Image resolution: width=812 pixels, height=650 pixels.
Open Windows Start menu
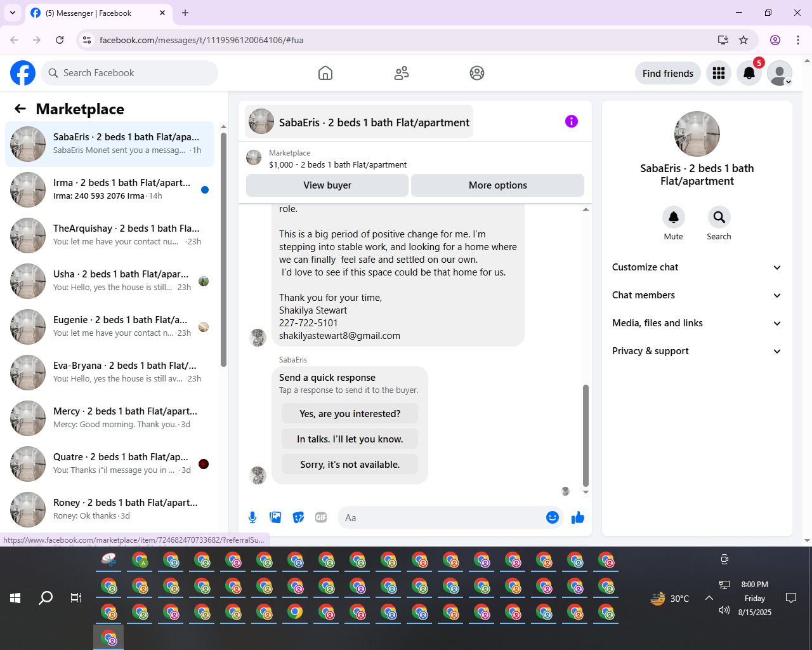pos(15,598)
